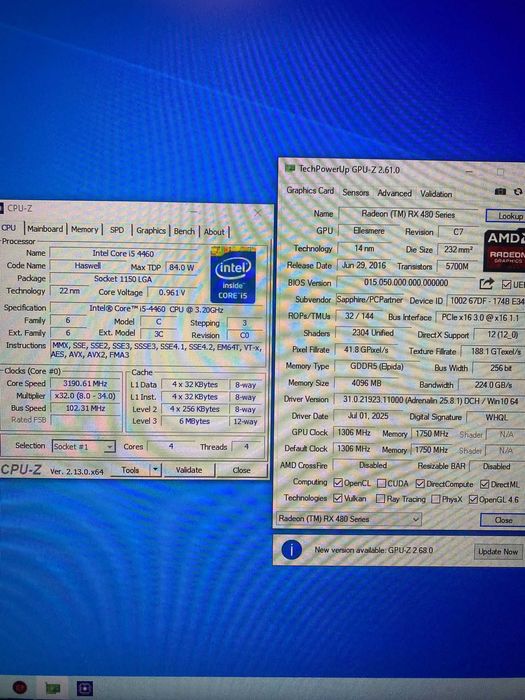Maximize the GPU-Z window

click(x=500, y=172)
